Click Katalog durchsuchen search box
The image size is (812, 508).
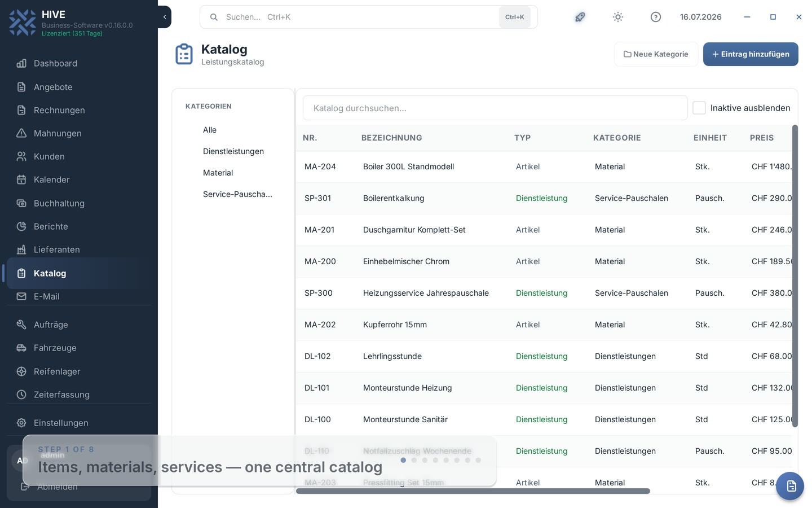pos(495,108)
